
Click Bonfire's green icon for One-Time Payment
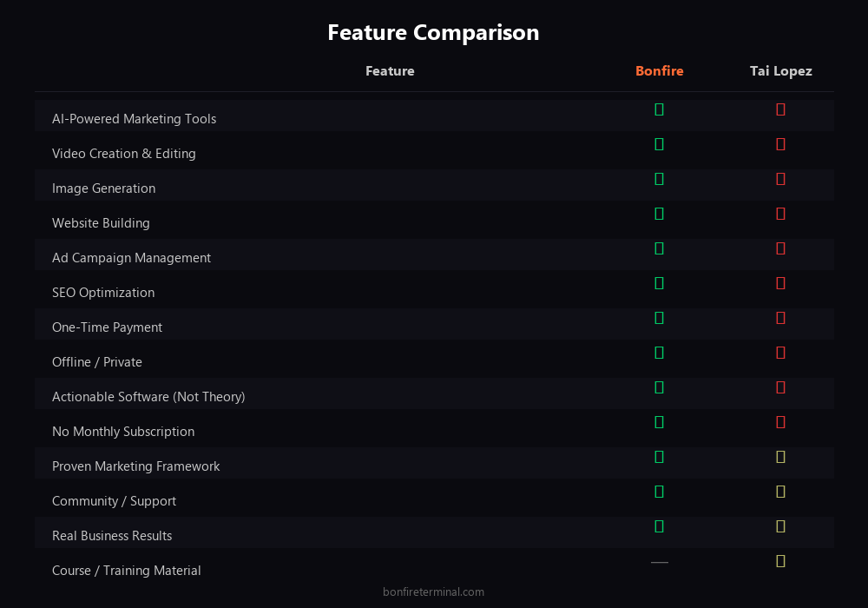(x=659, y=318)
